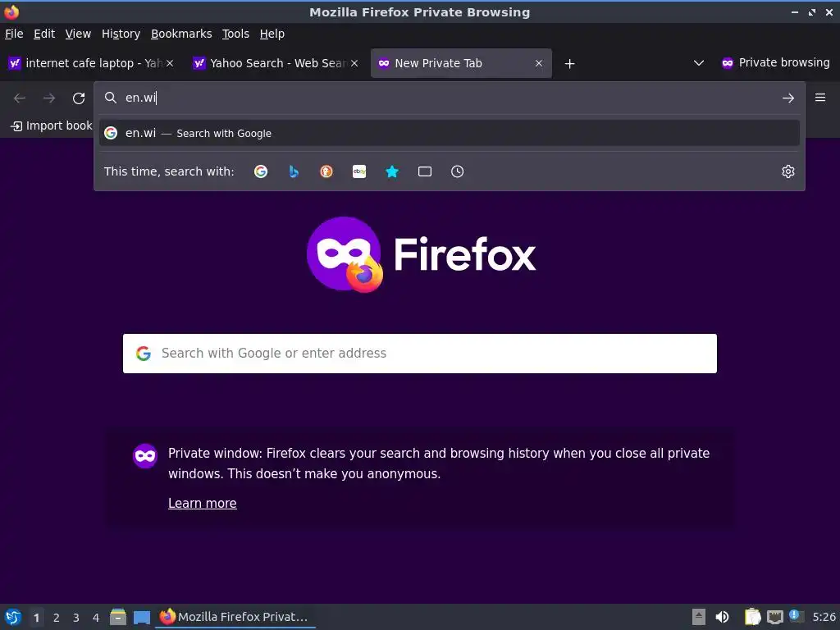Open the network tray icon

click(774, 617)
